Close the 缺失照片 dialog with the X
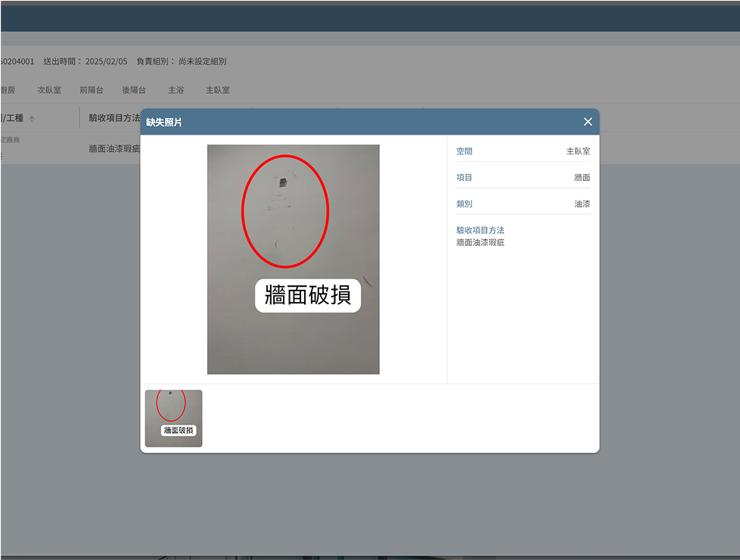740x560 pixels. (587, 122)
